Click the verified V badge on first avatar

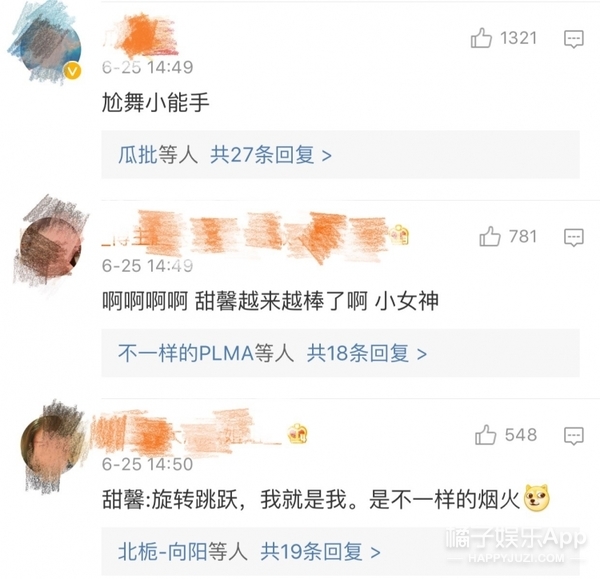pos(73,71)
